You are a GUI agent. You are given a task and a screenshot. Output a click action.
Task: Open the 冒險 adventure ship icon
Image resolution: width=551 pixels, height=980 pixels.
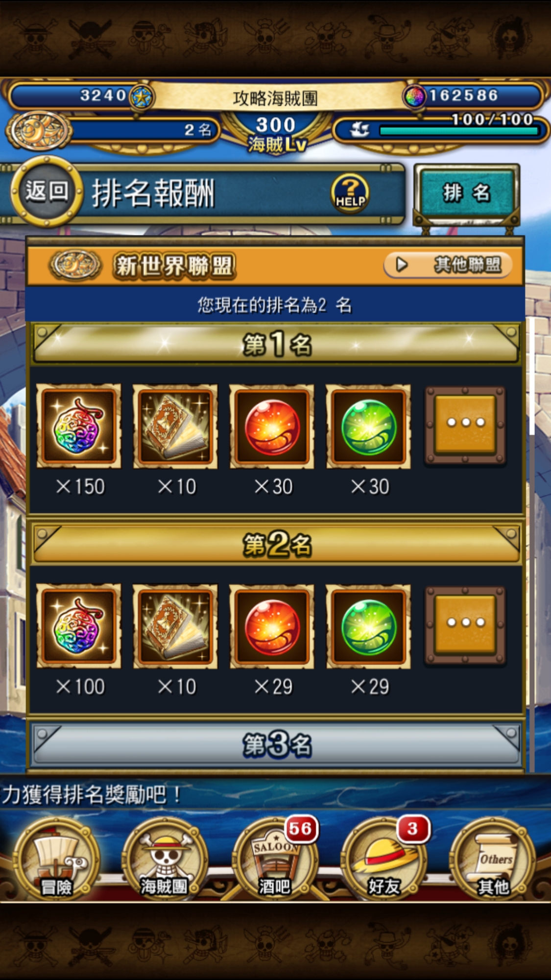pos(56,860)
